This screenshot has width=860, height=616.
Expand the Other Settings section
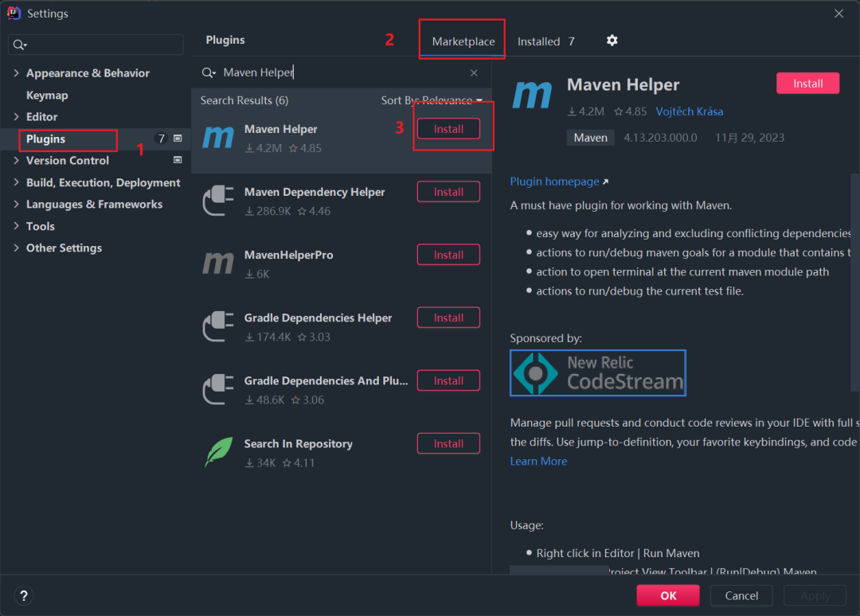coord(16,248)
